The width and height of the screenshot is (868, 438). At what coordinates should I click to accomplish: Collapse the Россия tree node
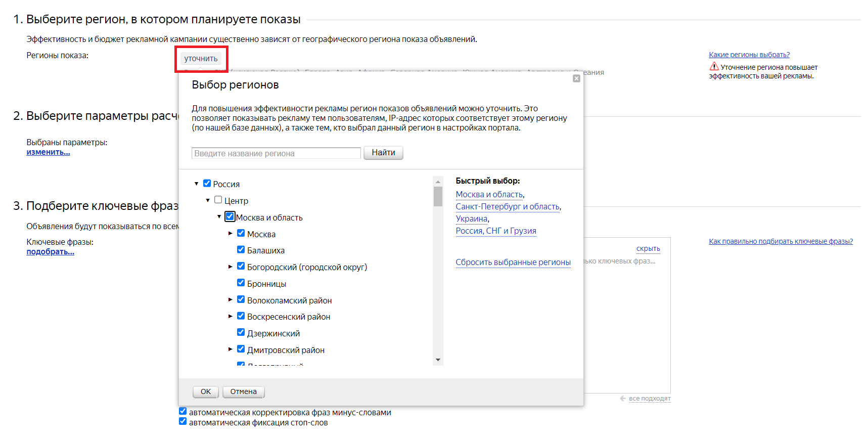click(x=197, y=184)
